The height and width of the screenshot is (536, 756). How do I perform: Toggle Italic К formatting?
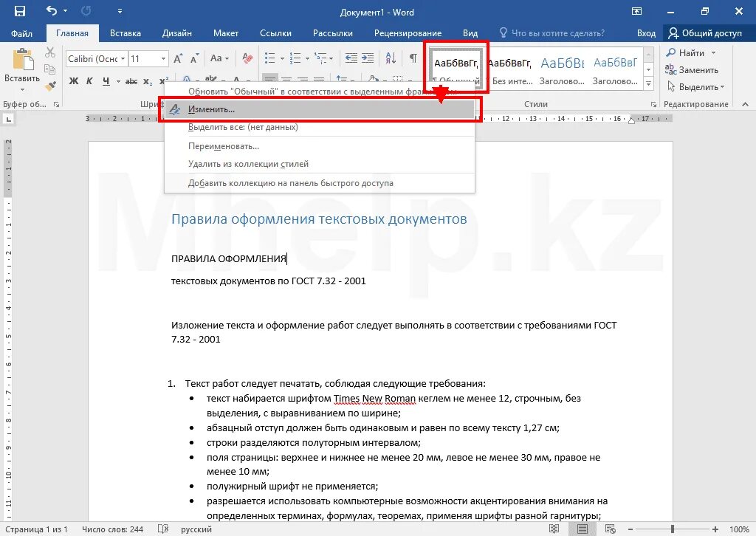pyautogui.click(x=89, y=81)
